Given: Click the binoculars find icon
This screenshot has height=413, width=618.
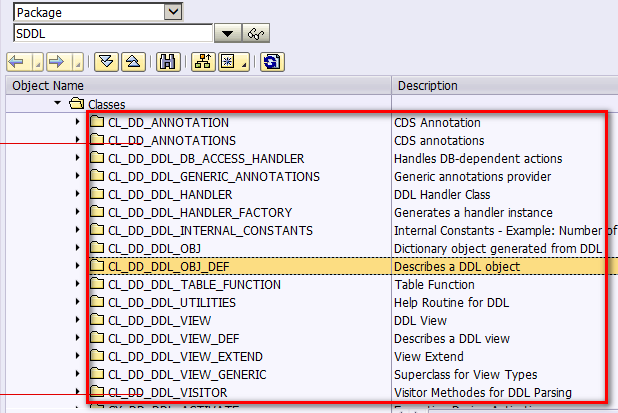Looking at the screenshot, I should 168,62.
